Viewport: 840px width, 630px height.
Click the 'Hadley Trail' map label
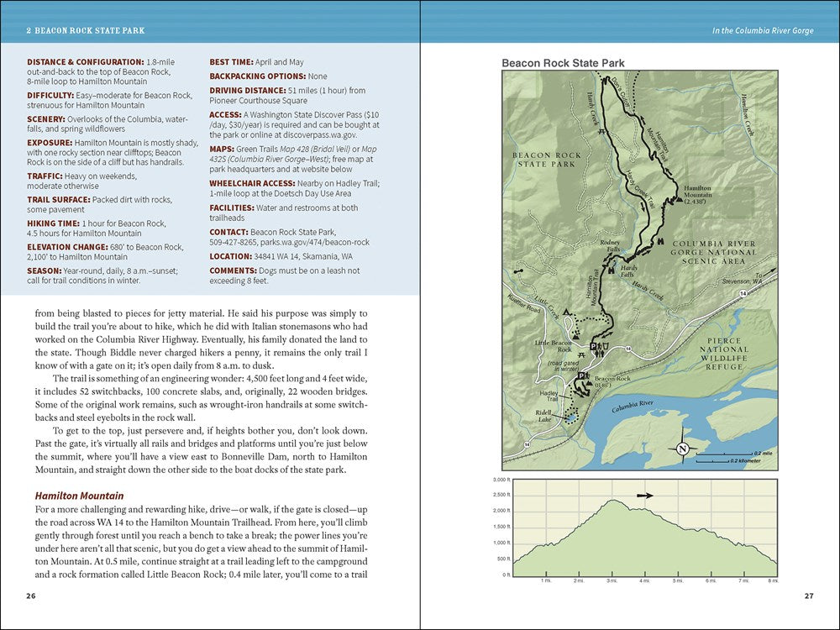click(549, 396)
